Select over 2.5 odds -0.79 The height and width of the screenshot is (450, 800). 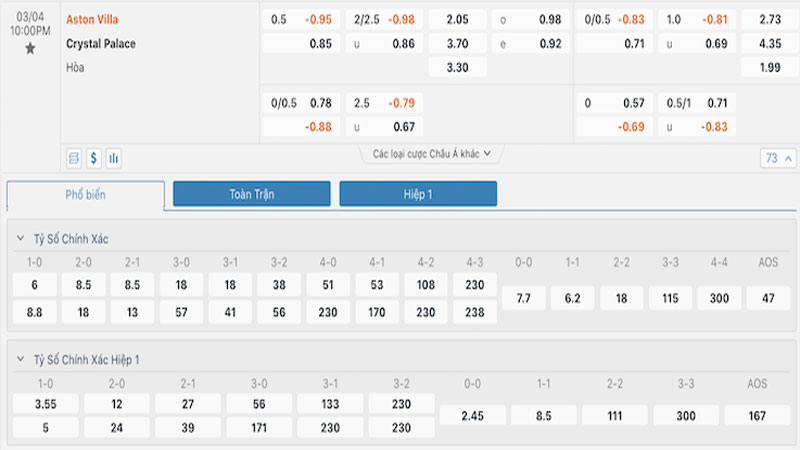[x=384, y=103]
